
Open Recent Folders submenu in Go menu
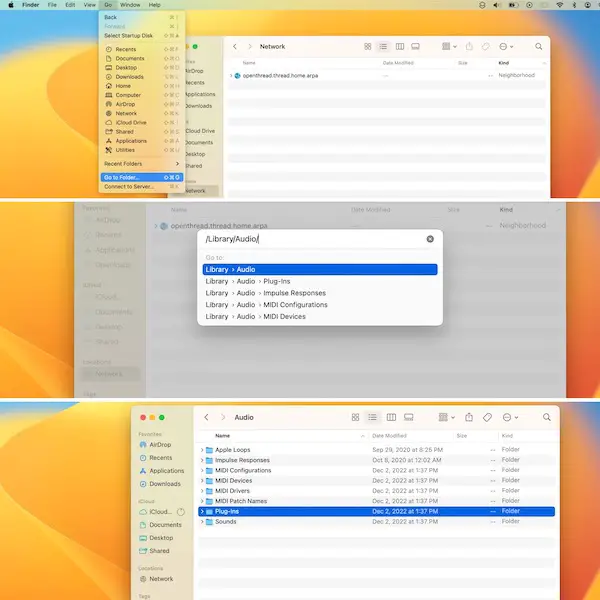click(140, 163)
